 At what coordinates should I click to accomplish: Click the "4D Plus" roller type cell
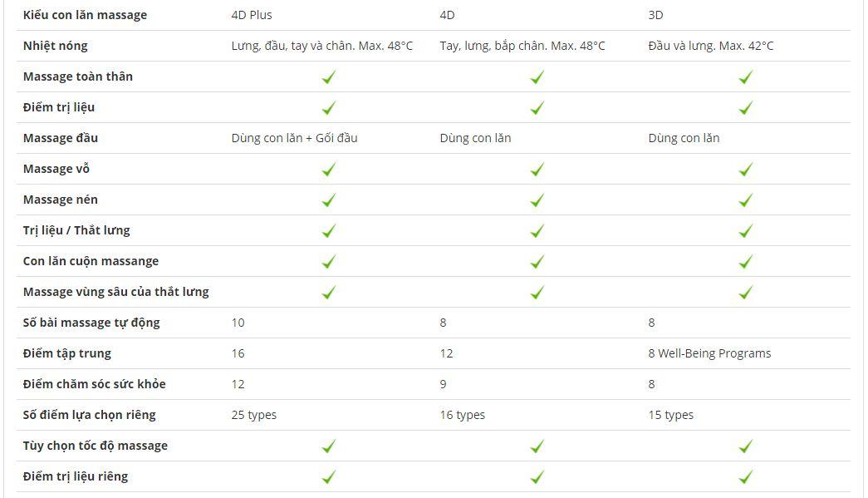[252, 15]
